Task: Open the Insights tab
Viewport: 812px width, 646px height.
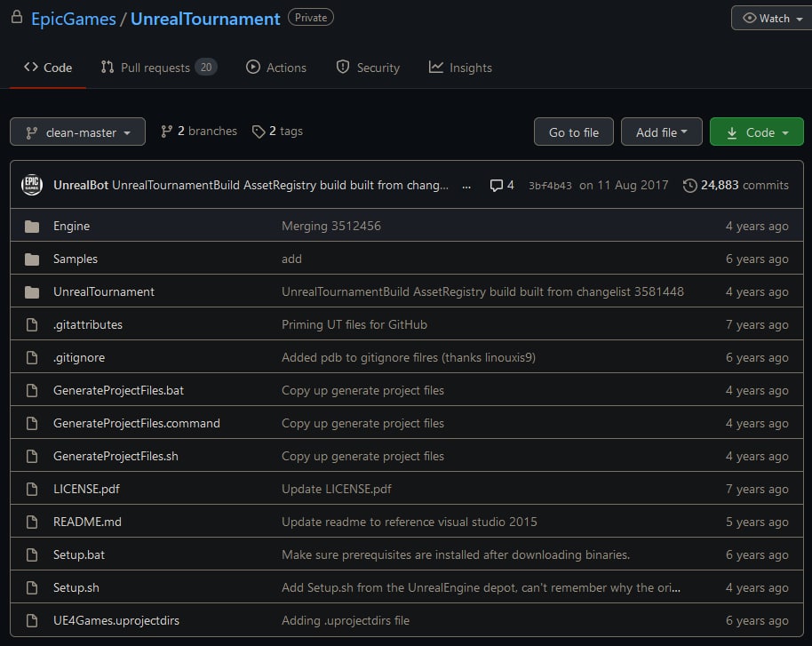Action: coord(460,68)
